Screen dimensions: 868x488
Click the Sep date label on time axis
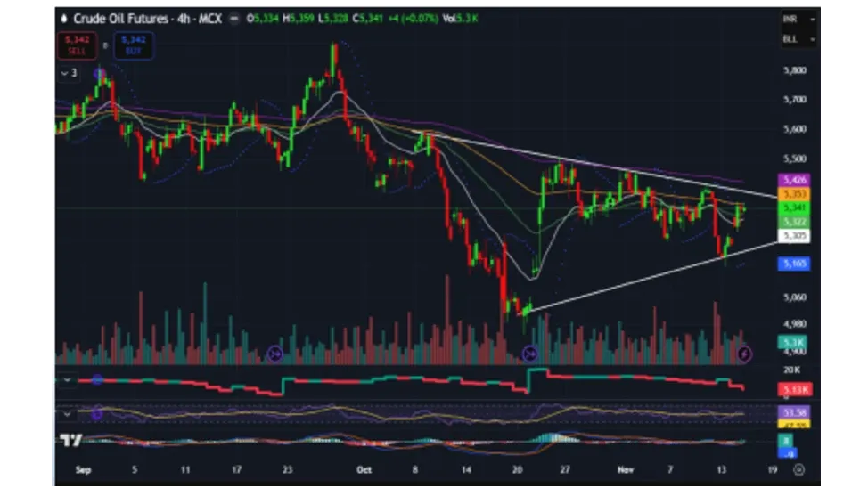coord(83,469)
